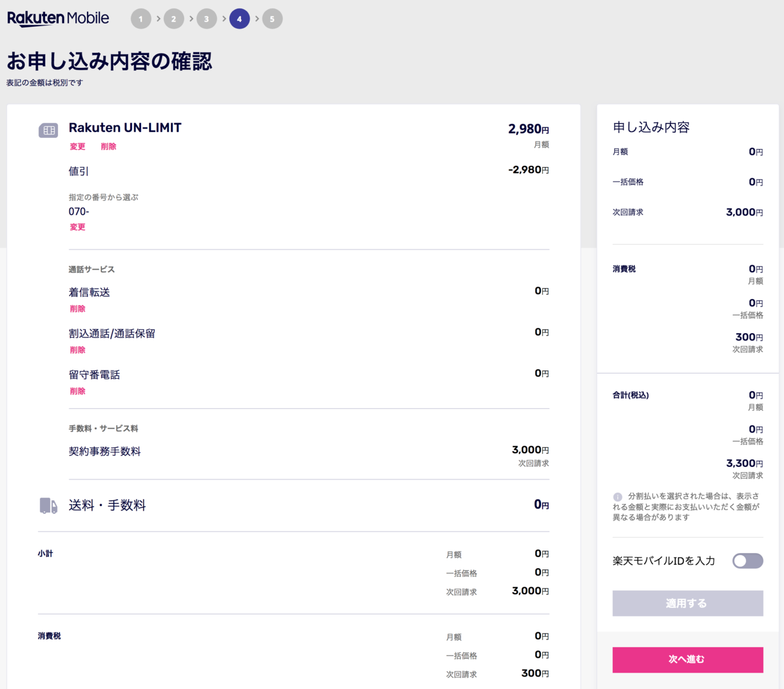Click the 手数料・サービス料 section label
784x689 pixels.
pos(103,429)
